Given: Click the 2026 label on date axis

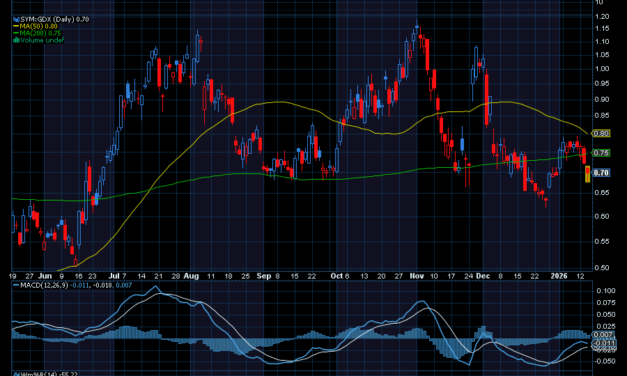Looking at the screenshot, I should pos(559,276).
